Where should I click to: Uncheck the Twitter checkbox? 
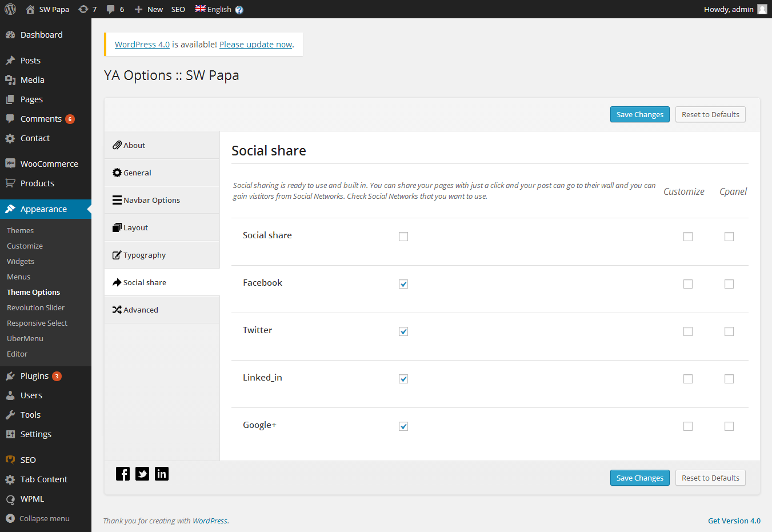coord(403,331)
